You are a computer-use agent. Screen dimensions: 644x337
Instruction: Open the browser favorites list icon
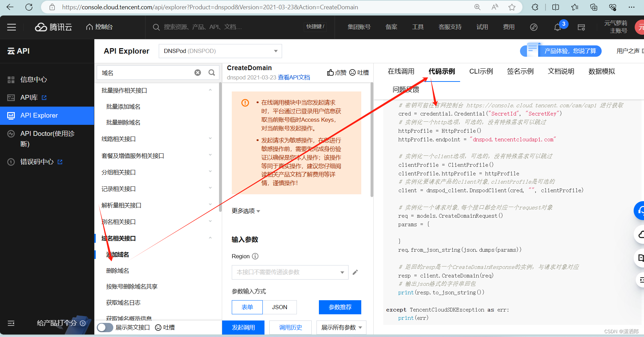click(x=575, y=7)
